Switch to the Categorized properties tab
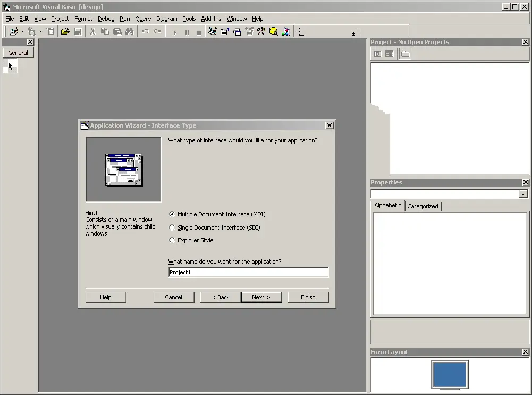The width and height of the screenshot is (532, 395). [423, 206]
